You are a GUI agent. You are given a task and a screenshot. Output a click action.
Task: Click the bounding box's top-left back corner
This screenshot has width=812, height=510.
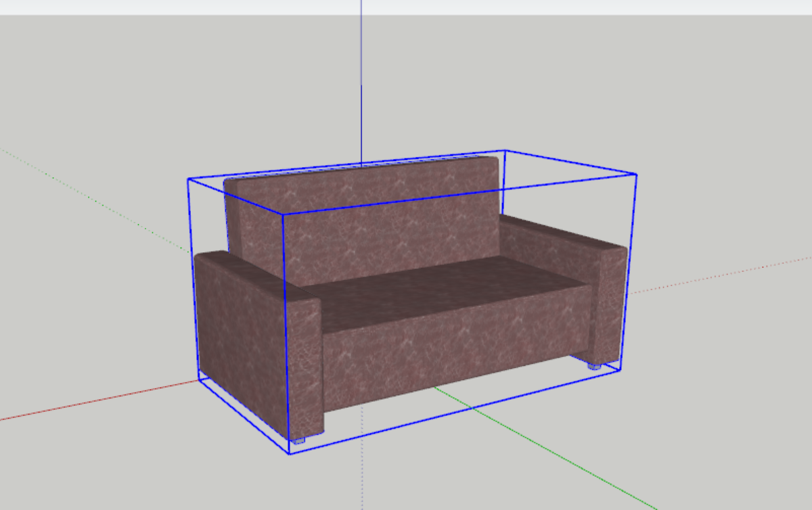[x=188, y=179]
